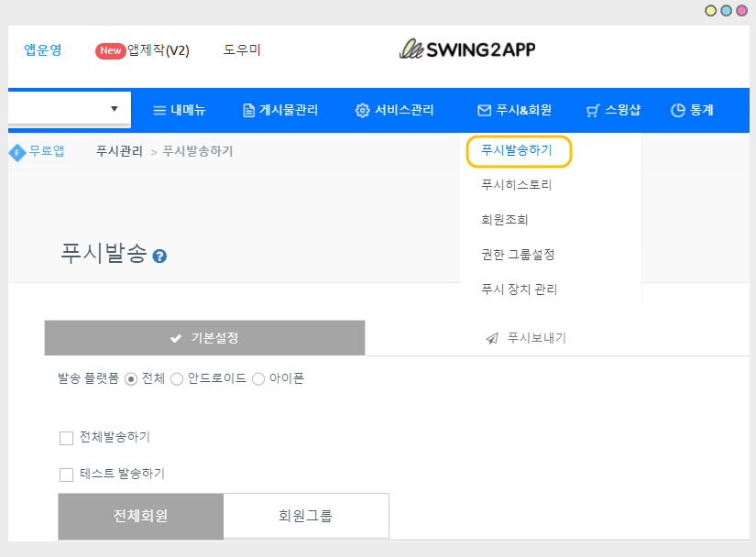Screen dimensions: 756x557
Task: Select 푸시히스토리 from the dropdown
Action: click(x=517, y=185)
